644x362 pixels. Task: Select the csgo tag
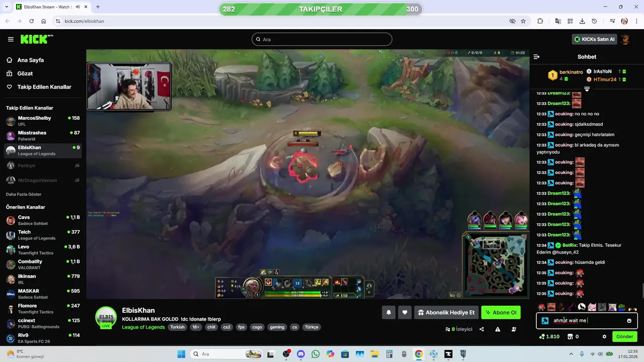click(x=257, y=327)
